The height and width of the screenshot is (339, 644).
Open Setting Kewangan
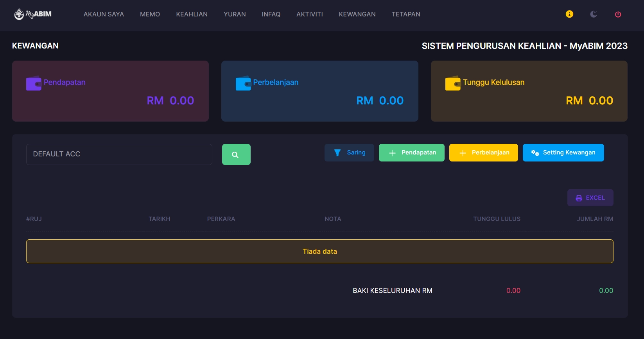[x=563, y=152]
